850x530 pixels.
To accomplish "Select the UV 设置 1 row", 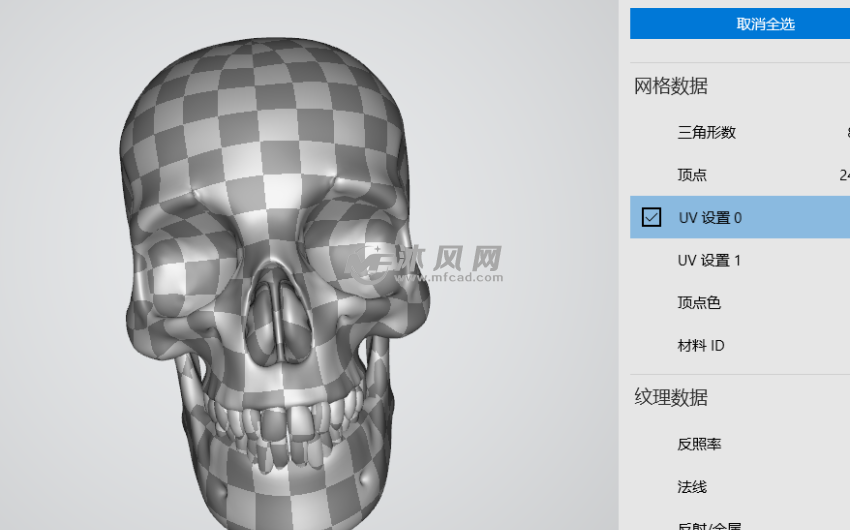I will point(740,260).
